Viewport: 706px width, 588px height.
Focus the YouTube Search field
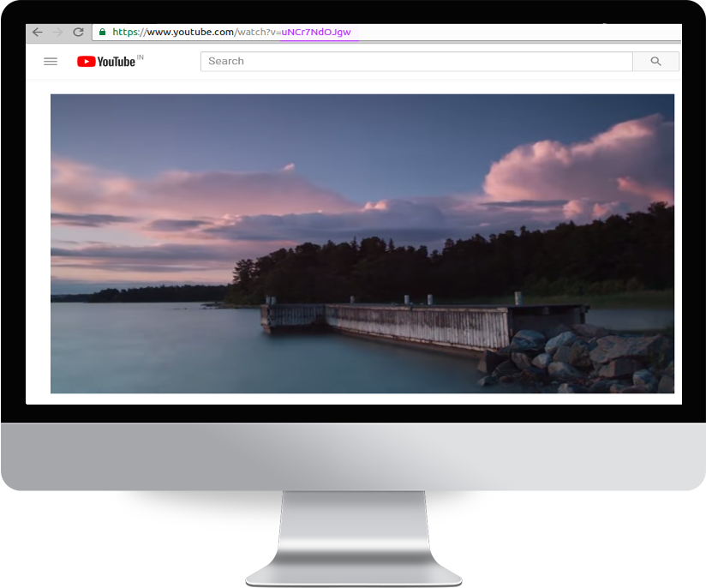pyautogui.click(x=416, y=61)
